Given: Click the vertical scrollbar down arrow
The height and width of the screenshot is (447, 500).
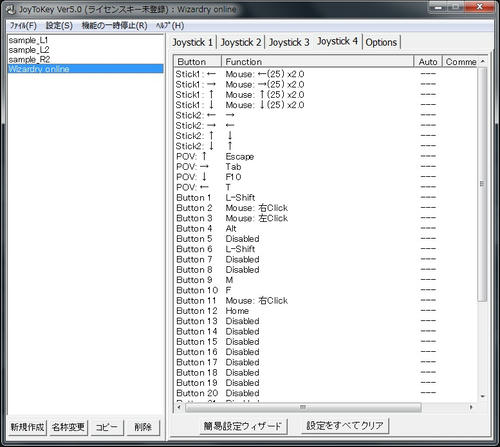Looking at the screenshot, I should (482, 396).
